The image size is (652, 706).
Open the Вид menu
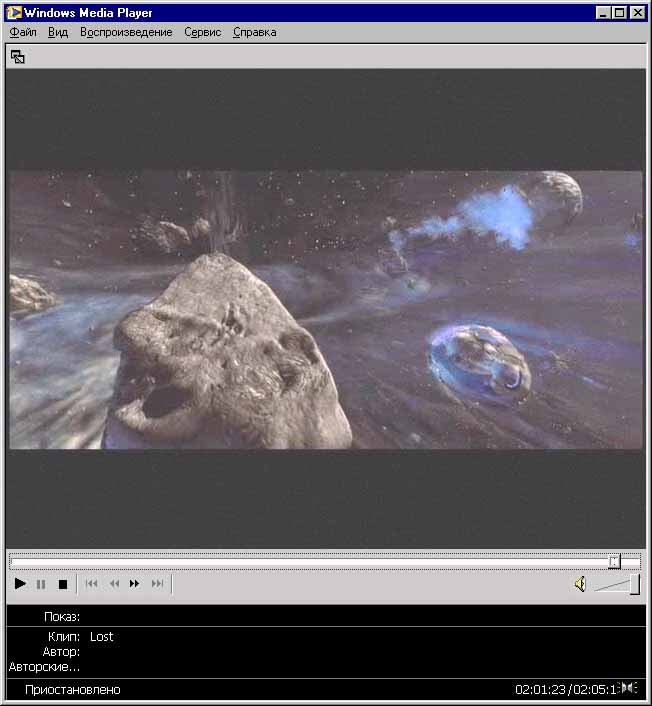coord(58,32)
